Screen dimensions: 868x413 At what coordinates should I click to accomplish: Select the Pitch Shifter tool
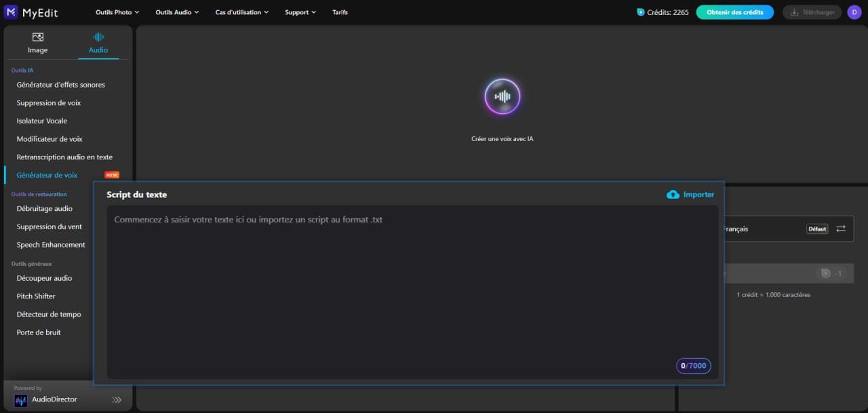click(36, 296)
